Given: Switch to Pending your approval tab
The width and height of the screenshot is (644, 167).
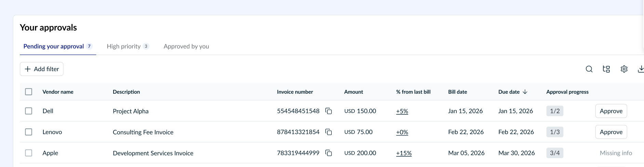Looking at the screenshot, I should coord(58,46).
